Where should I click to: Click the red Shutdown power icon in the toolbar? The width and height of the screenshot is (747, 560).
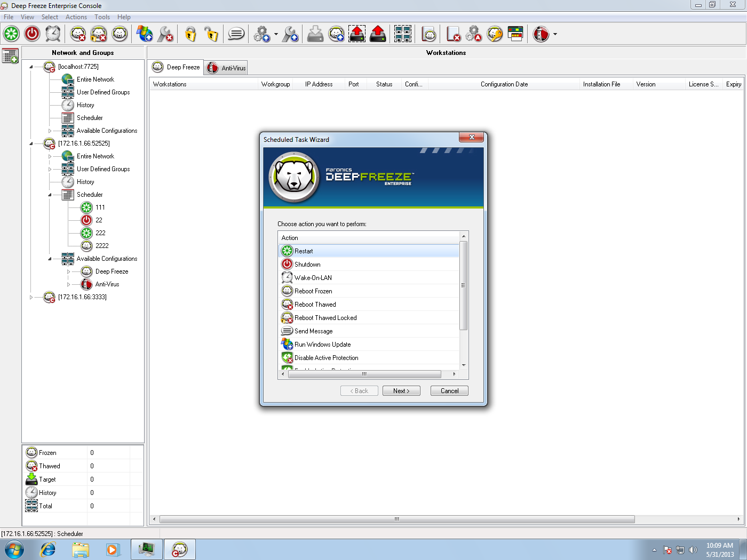[32, 34]
